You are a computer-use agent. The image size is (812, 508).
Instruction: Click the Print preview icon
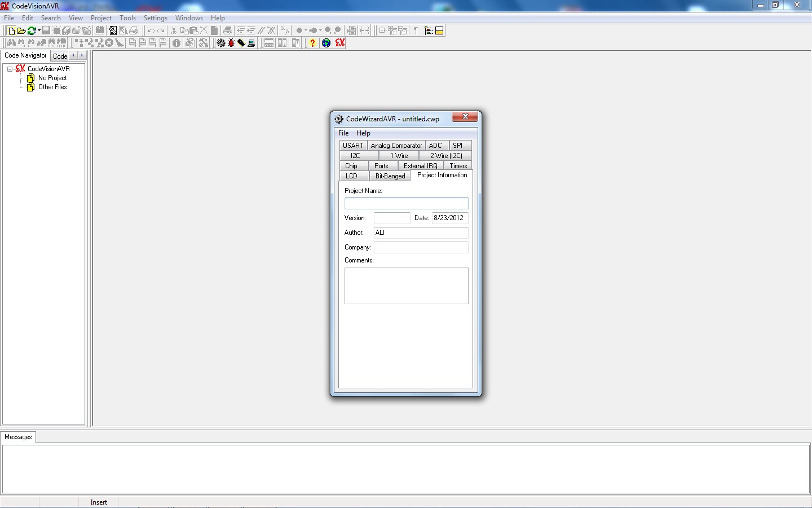click(123, 30)
